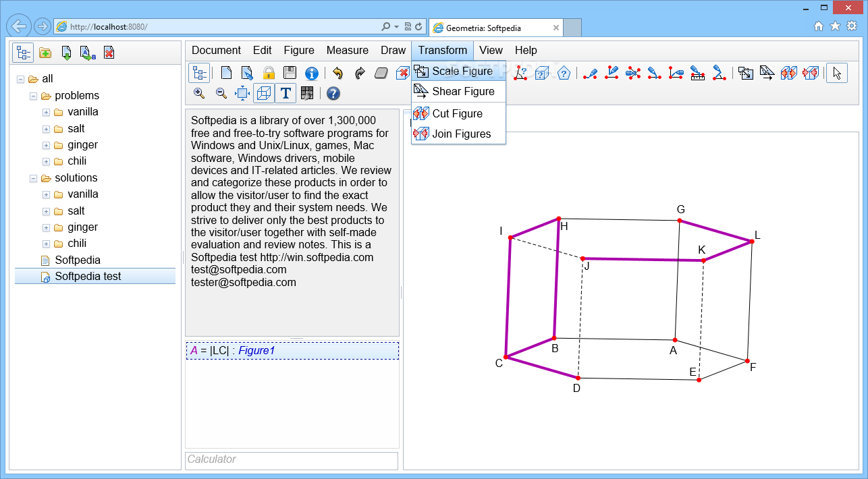Expand vanilla under solutions

[46, 194]
